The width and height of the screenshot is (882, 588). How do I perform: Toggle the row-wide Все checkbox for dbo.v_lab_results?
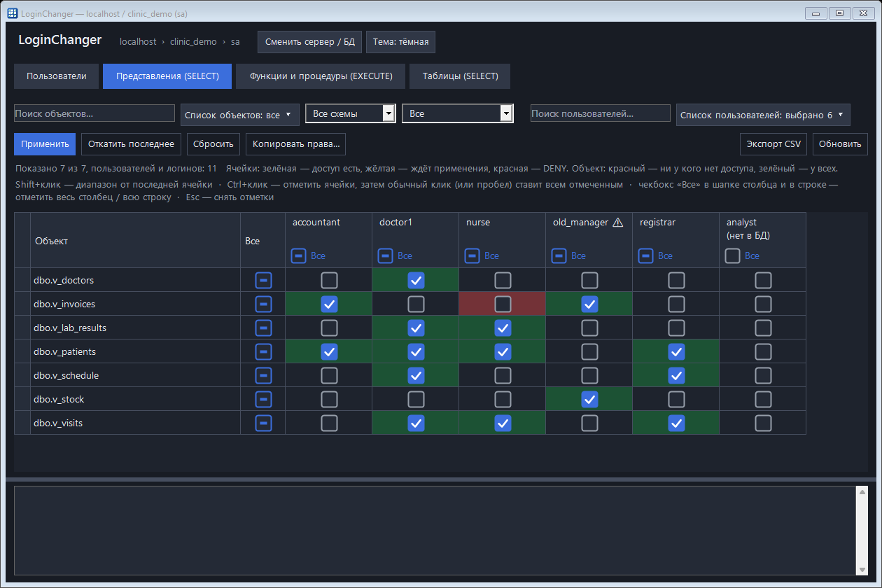coord(263,328)
